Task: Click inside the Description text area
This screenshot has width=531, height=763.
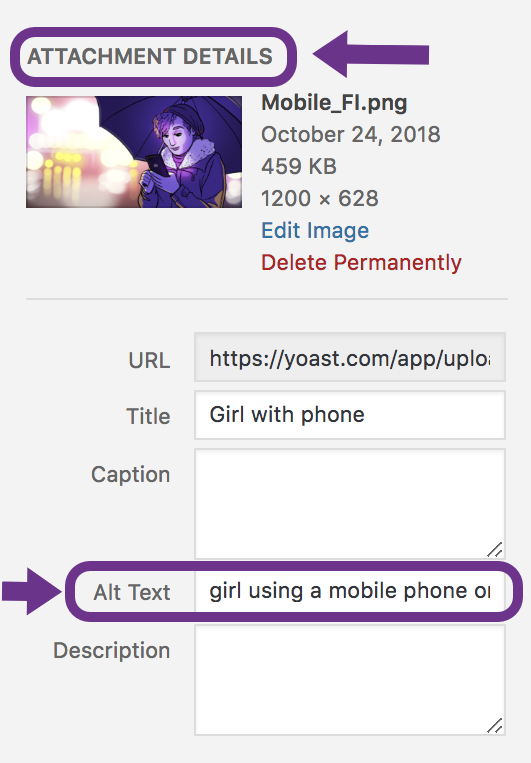Action: tap(350, 680)
